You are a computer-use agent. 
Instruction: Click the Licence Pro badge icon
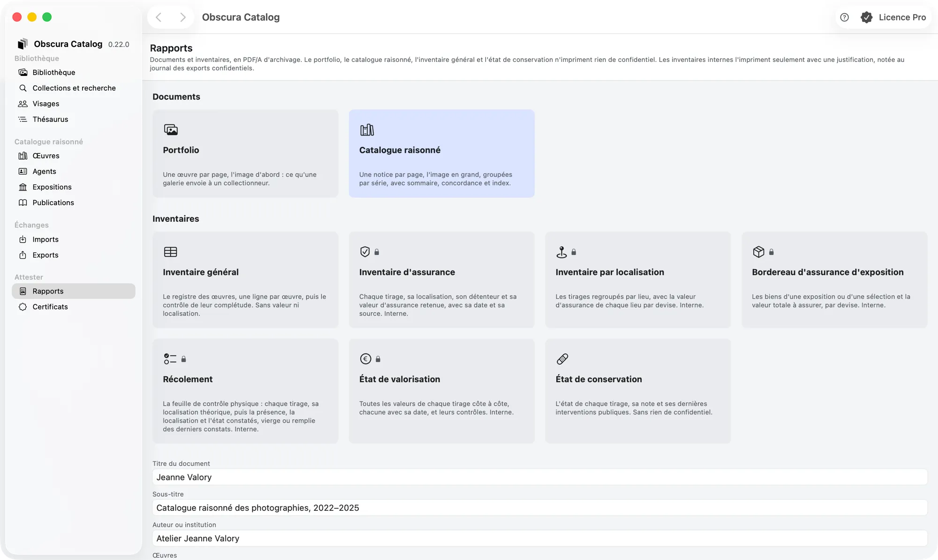(866, 17)
